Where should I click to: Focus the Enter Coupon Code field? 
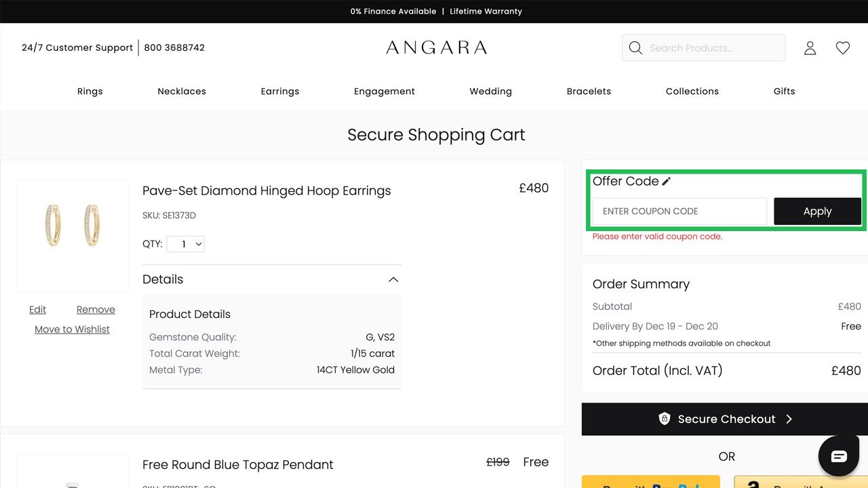point(679,211)
